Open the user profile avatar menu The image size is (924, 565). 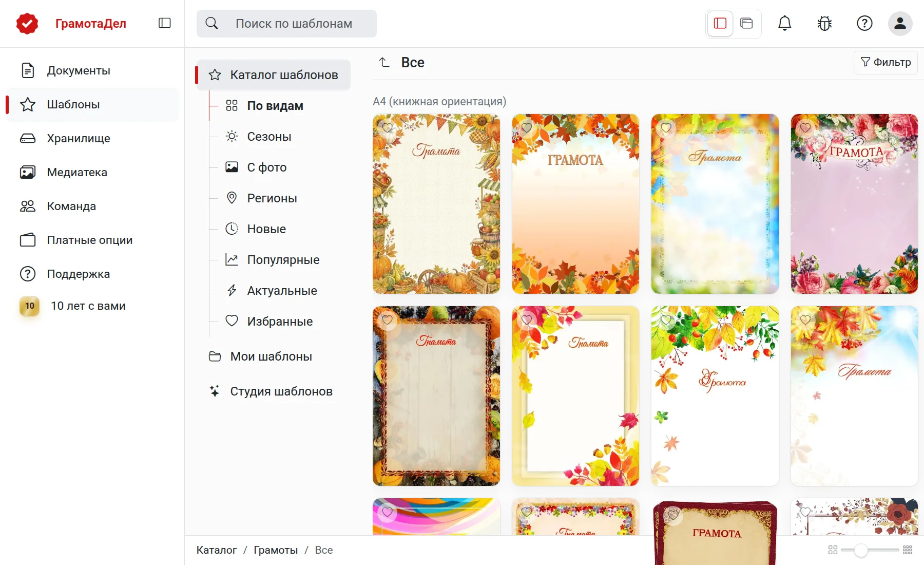(900, 24)
